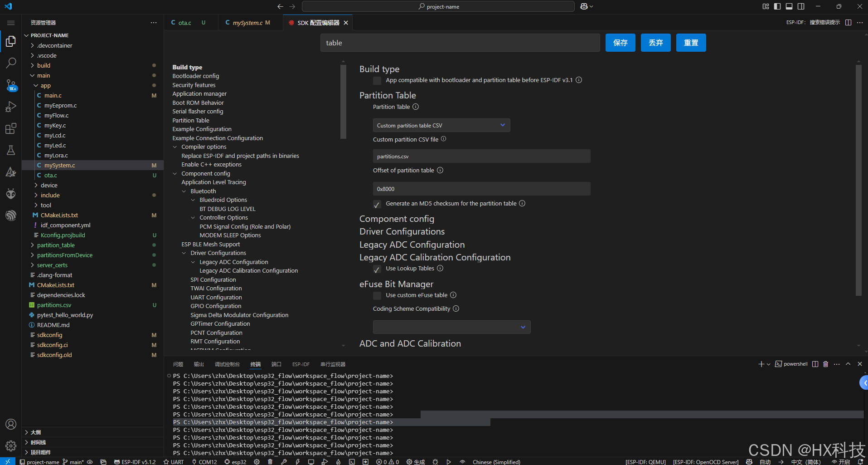Open Source Control view with 1K+ badge
The image size is (868, 465).
point(11,85)
